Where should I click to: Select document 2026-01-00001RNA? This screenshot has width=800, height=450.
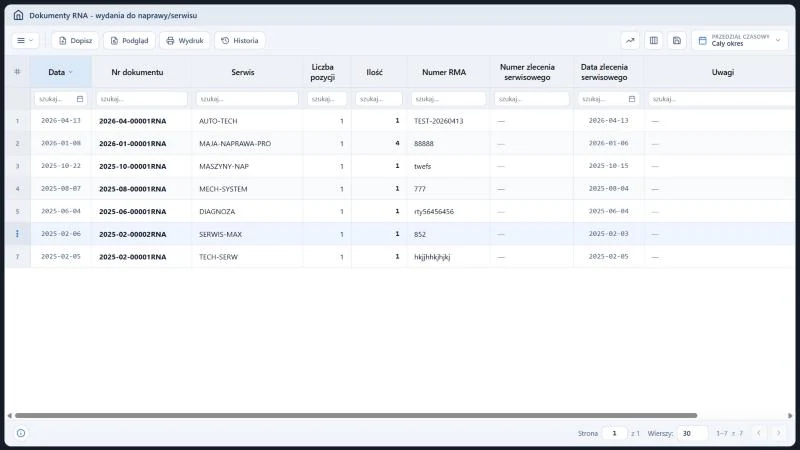[133, 143]
